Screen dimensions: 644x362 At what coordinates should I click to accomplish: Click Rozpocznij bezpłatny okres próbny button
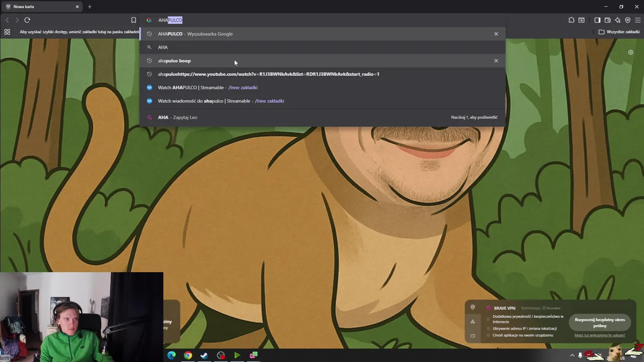pyautogui.click(x=600, y=323)
